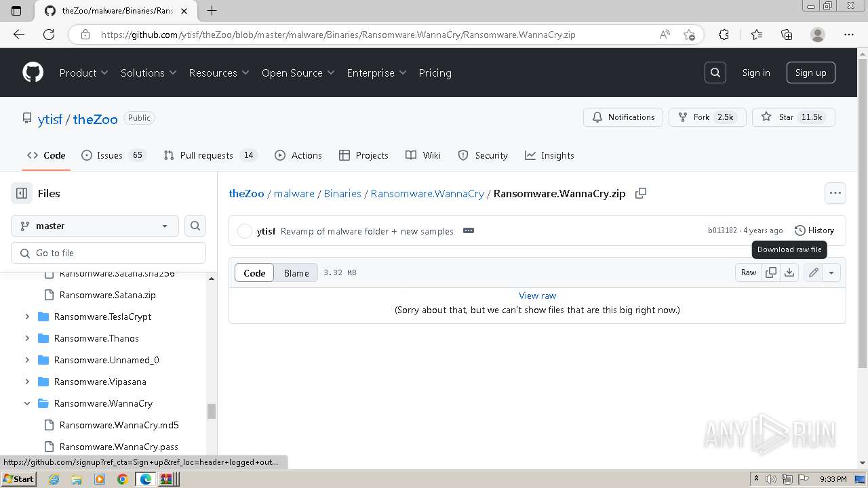Open the GitHub search magnifier
This screenshot has height=488, width=868.
pos(715,73)
